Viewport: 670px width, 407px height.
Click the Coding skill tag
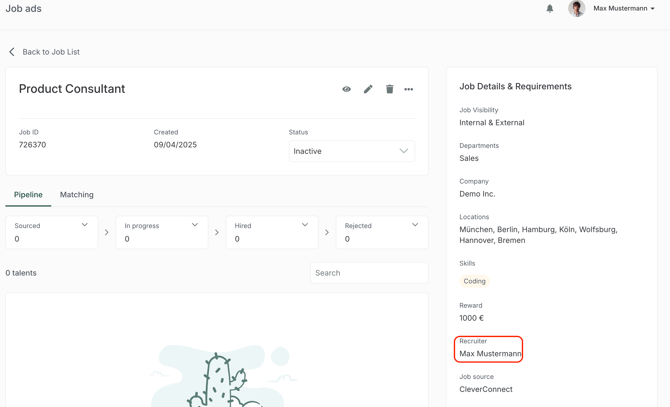coord(474,281)
